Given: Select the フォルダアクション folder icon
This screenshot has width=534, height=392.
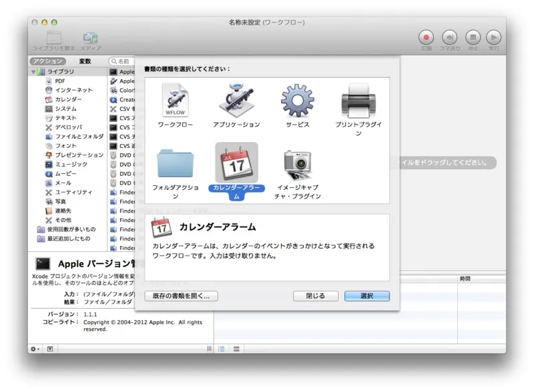Looking at the screenshot, I should point(176,162).
